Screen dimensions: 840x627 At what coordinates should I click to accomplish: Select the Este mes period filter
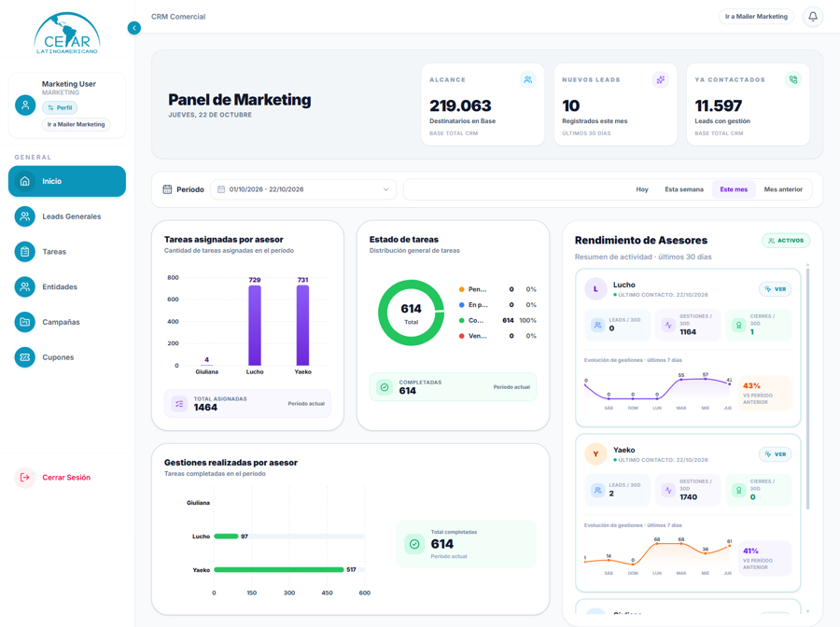point(734,189)
